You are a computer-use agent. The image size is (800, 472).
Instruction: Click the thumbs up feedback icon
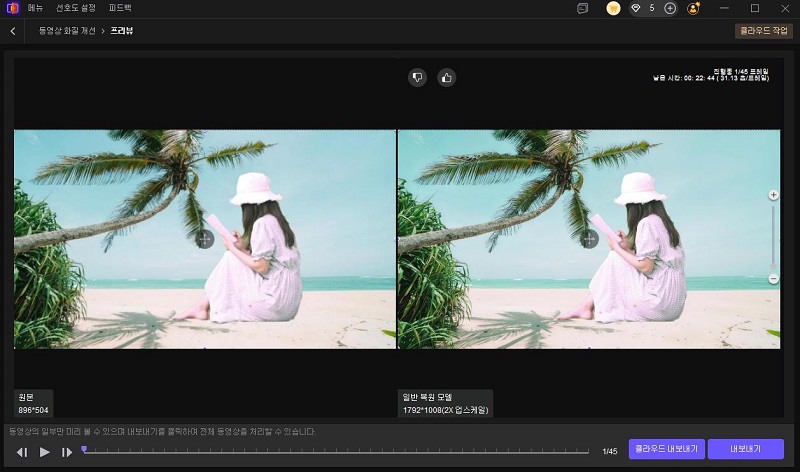coord(446,77)
